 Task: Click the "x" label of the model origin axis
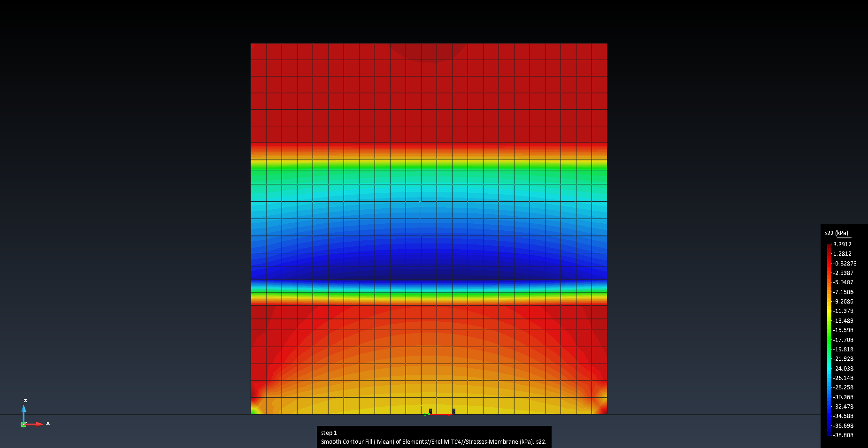pos(453,411)
